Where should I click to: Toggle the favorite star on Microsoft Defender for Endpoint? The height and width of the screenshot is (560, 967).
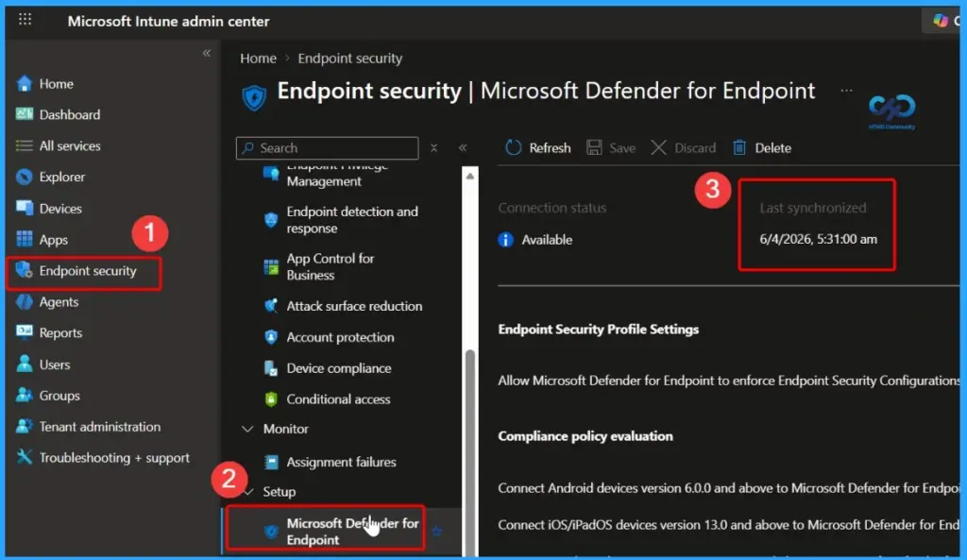tap(436, 532)
